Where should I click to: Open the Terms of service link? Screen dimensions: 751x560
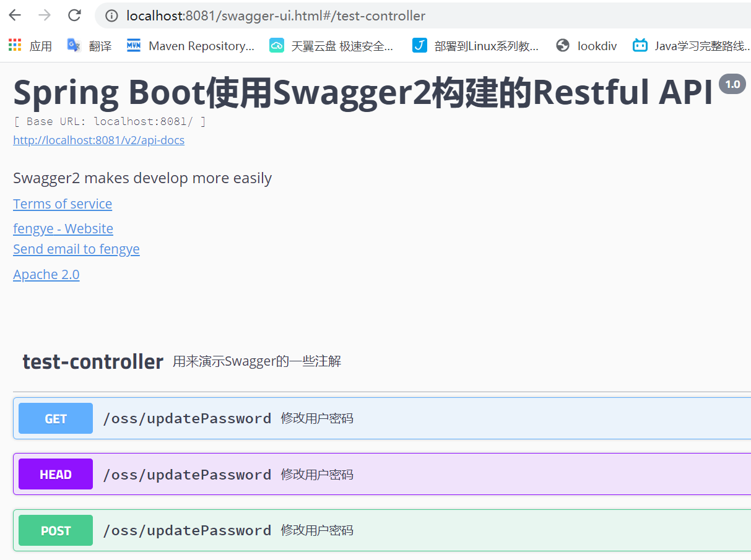tap(63, 204)
